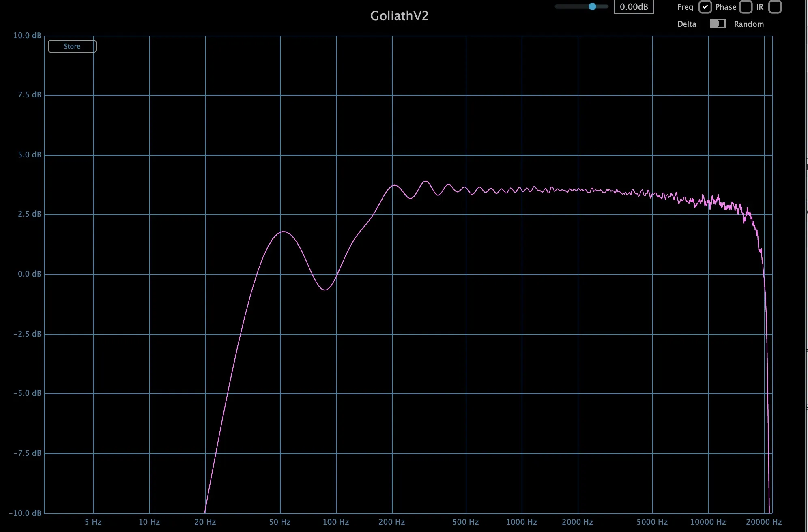Click the 0.0 dB axis label
The image size is (808, 532).
tap(29, 274)
